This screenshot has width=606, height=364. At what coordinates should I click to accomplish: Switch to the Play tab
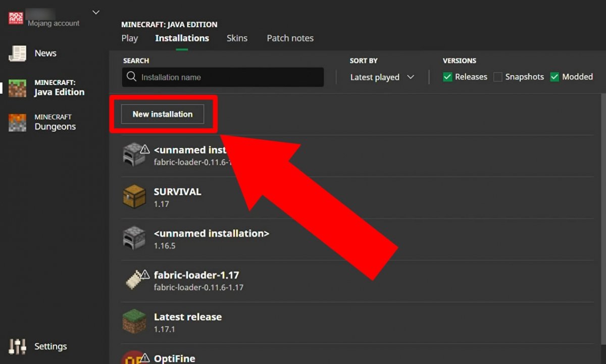[130, 38]
